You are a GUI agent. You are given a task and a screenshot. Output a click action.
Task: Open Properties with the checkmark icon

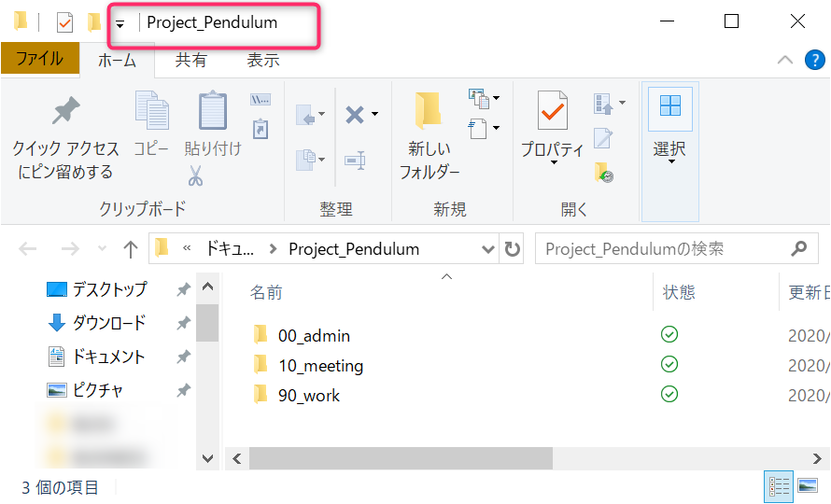[x=552, y=112]
